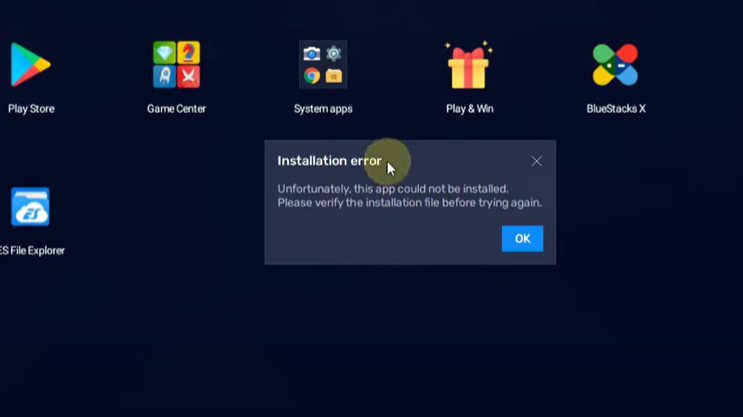Open the Play Store app icon
The width and height of the screenshot is (743, 417).
pos(30,65)
